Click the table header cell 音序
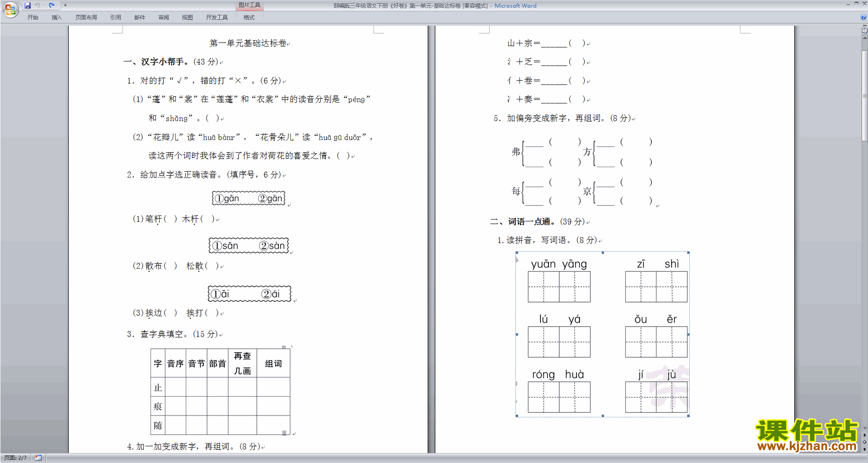This screenshot has height=463, width=868. [x=175, y=364]
